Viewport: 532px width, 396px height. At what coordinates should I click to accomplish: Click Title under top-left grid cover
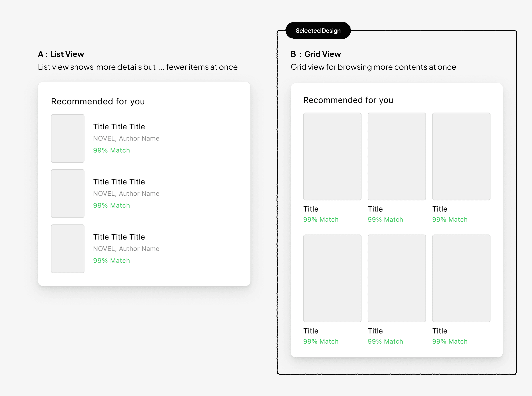311,209
